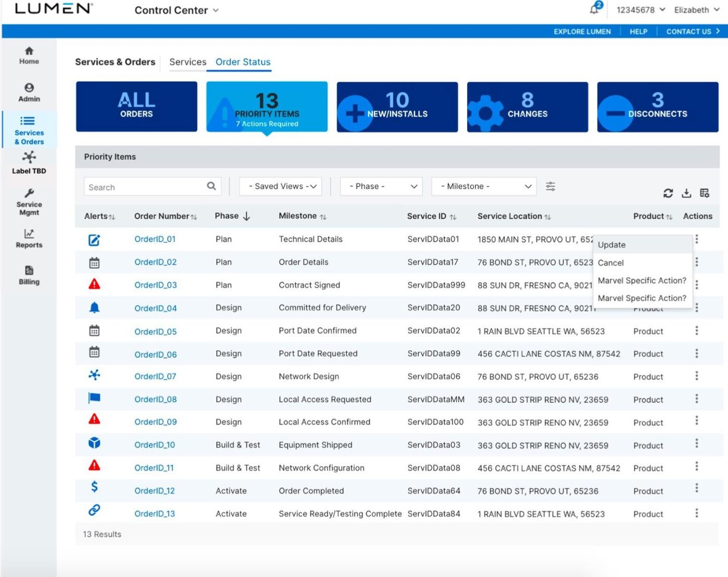Expand the Phase filter dropdown
This screenshot has height=577, width=728.
point(381,186)
